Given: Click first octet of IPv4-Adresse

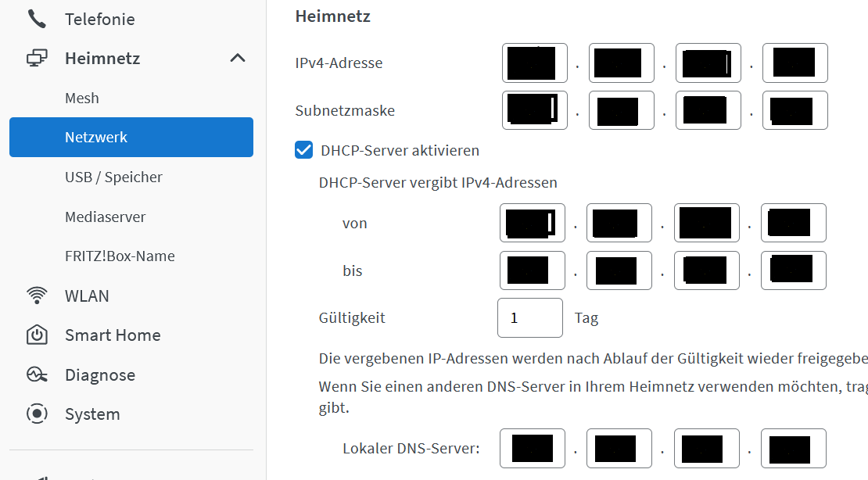Looking at the screenshot, I should coord(534,63).
